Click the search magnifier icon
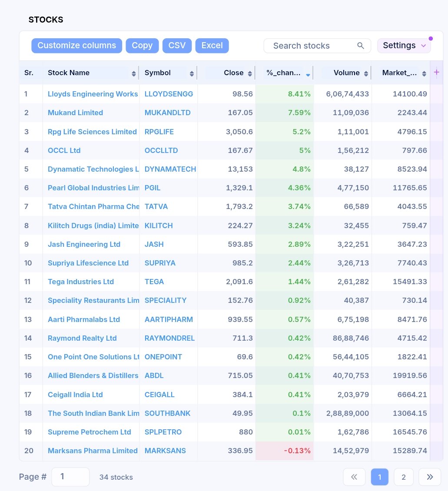This screenshot has width=448, height=491. [361, 46]
